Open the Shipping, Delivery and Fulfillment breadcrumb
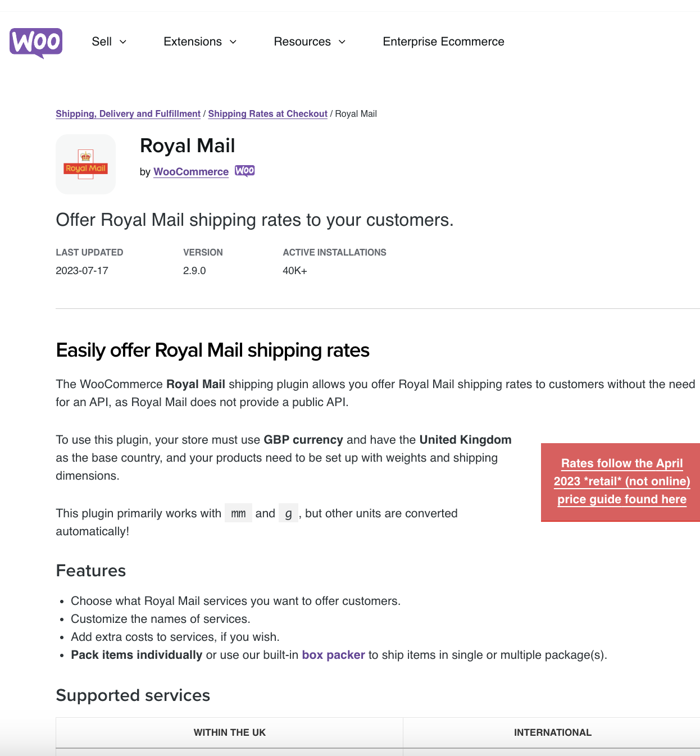Screen dimensions: 700x756 pyautogui.click(x=128, y=113)
